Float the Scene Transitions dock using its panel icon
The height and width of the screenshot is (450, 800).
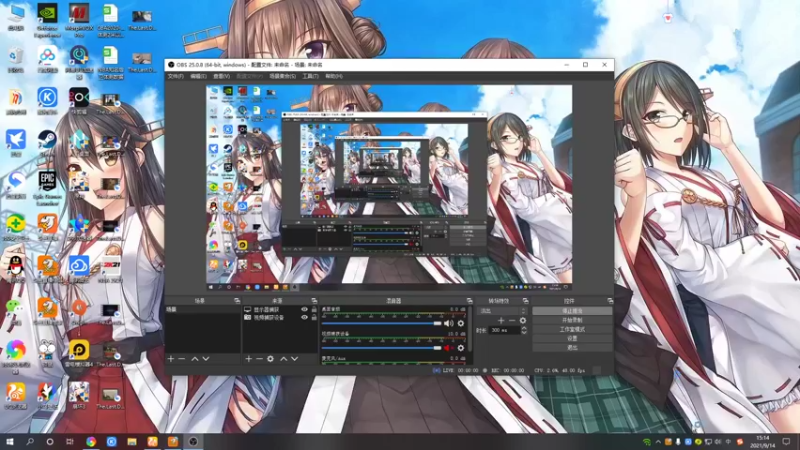coord(526,301)
